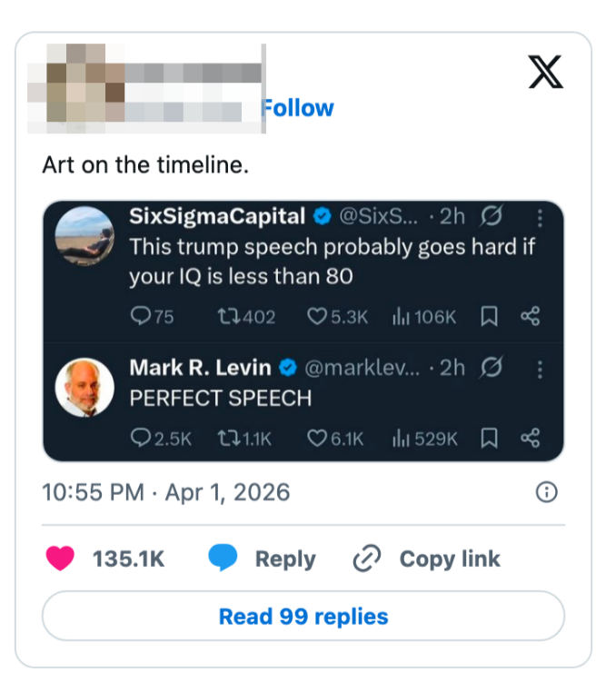Click comment icon on SixSigmaCapital post

pyautogui.click(x=141, y=316)
